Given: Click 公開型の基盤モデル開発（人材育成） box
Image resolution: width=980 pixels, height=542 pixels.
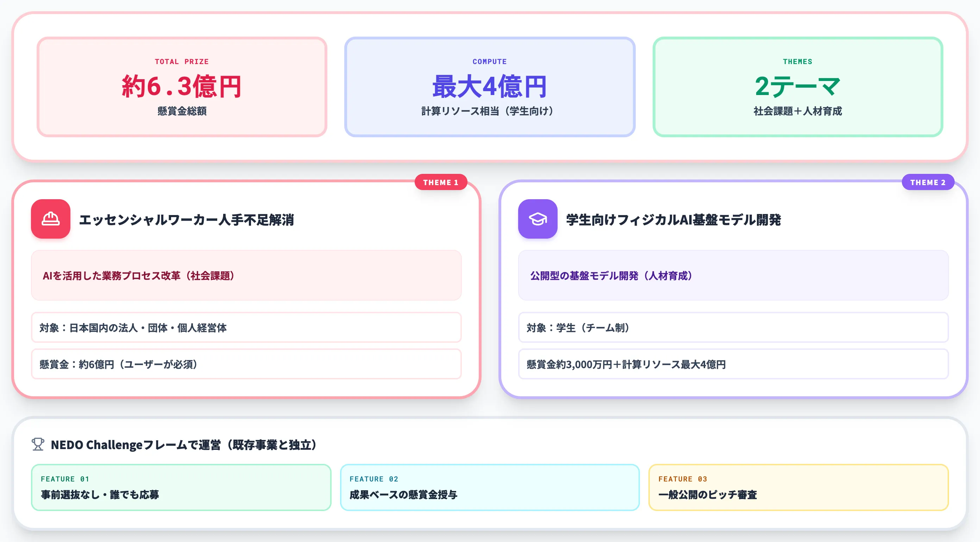Looking at the screenshot, I should click(733, 275).
